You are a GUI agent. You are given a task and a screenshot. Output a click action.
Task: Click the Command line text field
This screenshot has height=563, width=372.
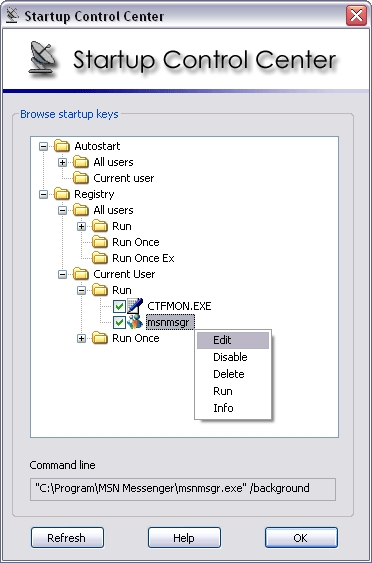coord(183,489)
